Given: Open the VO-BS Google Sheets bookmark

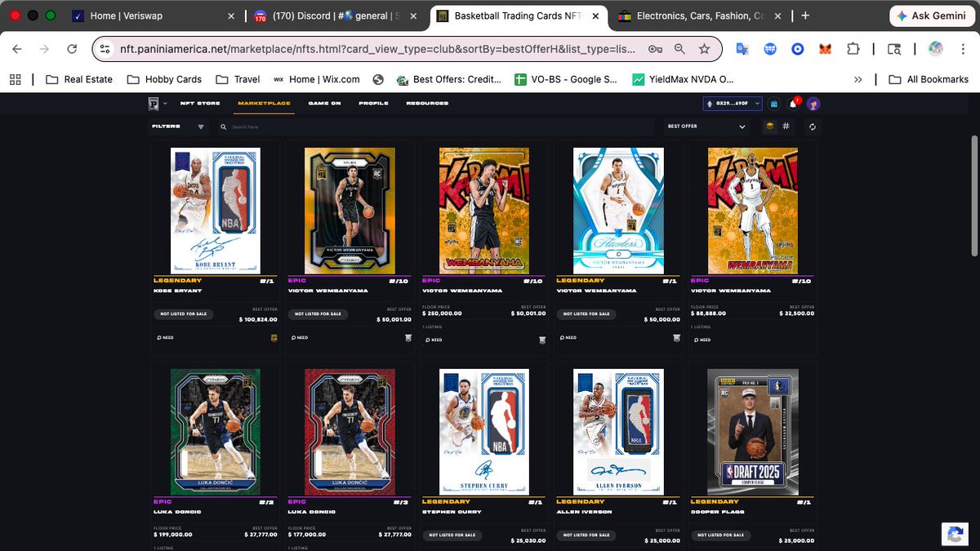Looking at the screenshot, I should pos(566,79).
